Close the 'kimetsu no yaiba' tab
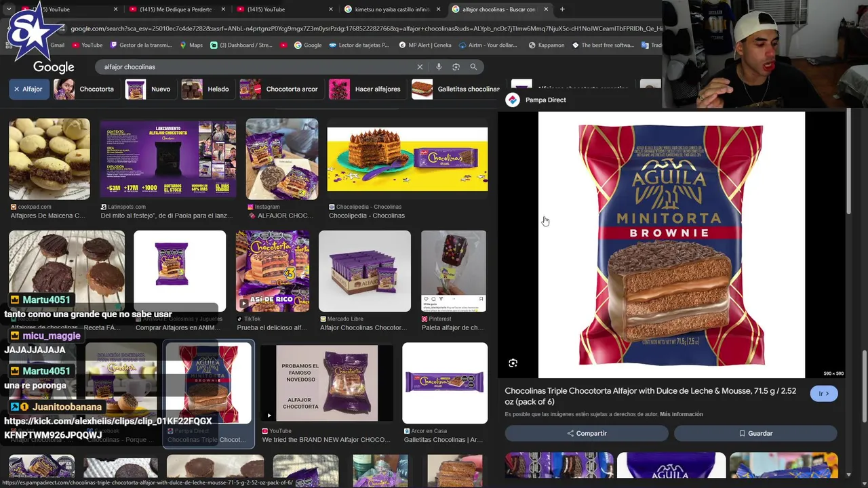This screenshot has height=488, width=868. pos(438,9)
